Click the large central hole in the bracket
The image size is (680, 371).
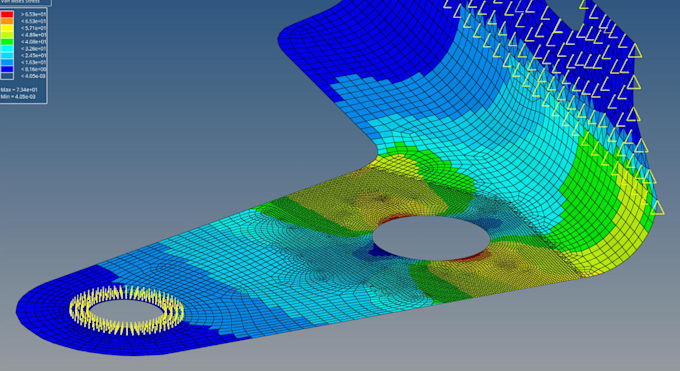point(431,238)
